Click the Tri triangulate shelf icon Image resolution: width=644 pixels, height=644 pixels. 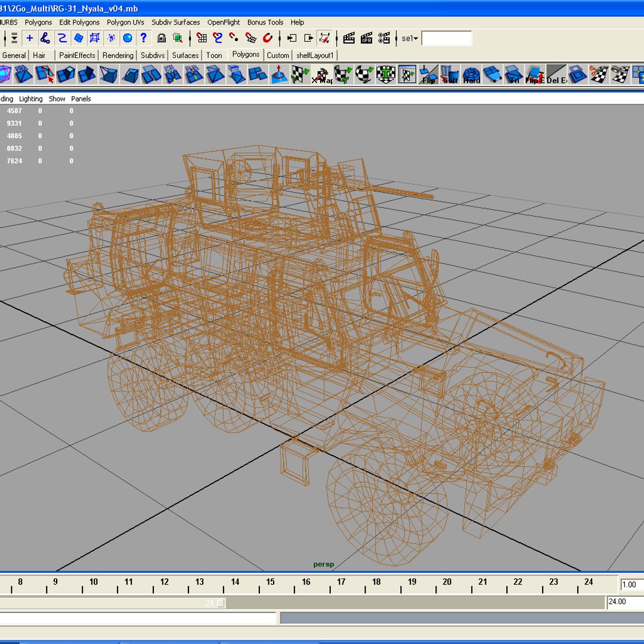coord(514,75)
